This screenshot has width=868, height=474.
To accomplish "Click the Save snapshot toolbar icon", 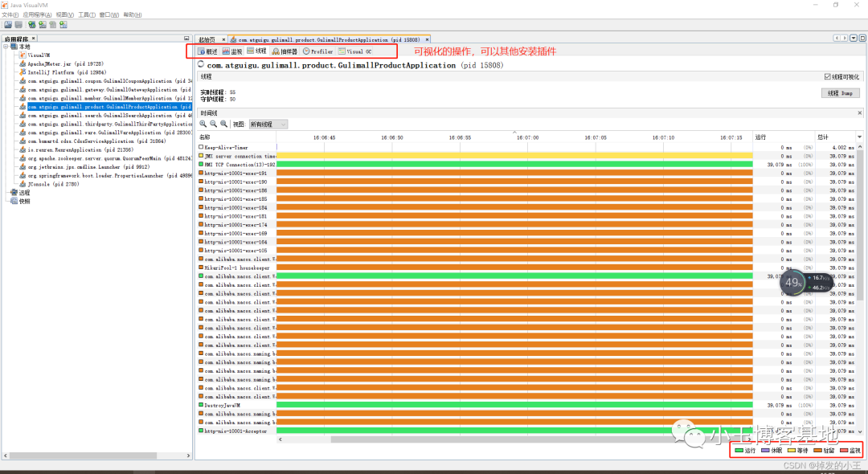I will (18, 25).
